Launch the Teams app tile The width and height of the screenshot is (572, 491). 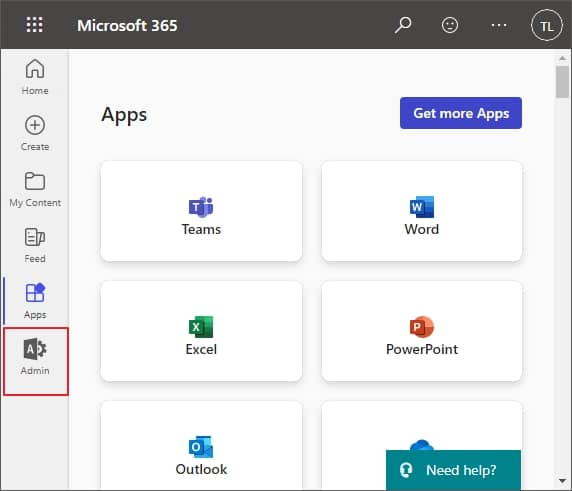coord(201,211)
